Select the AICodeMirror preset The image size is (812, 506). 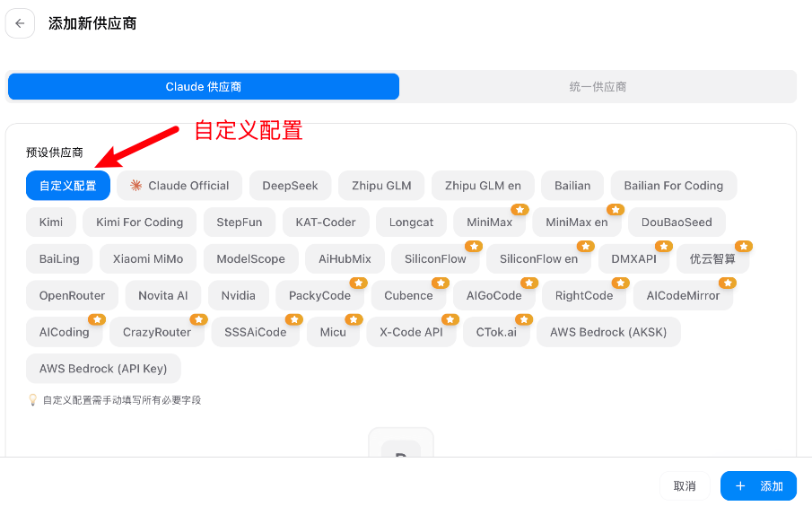click(x=683, y=296)
